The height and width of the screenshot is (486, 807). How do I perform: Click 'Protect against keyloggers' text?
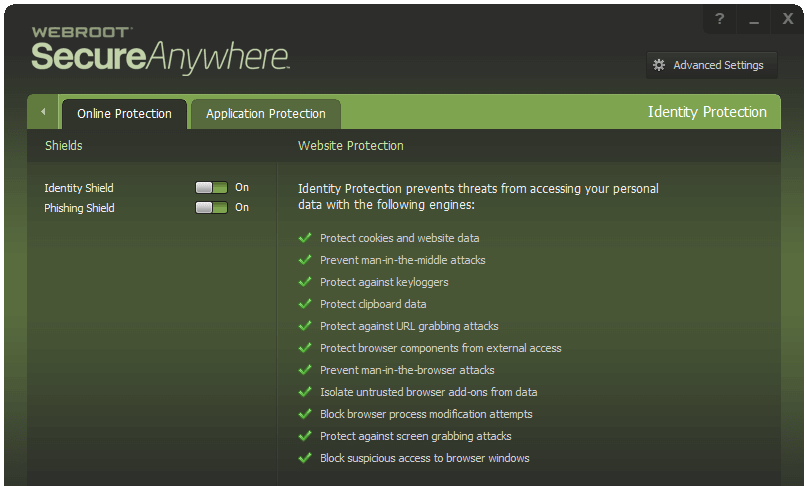(384, 282)
